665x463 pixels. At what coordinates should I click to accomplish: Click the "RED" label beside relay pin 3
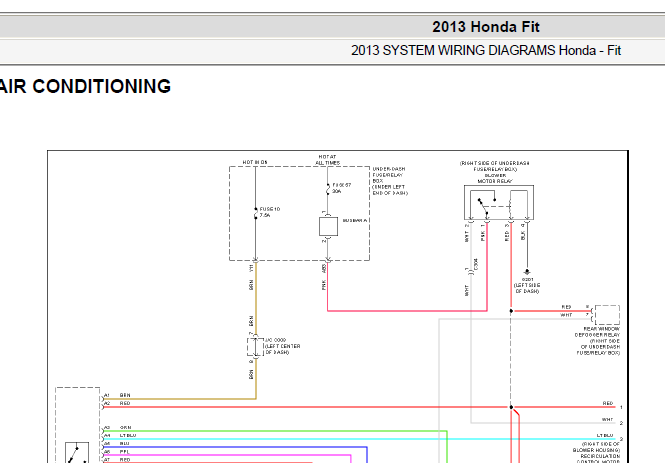point(506,236)
